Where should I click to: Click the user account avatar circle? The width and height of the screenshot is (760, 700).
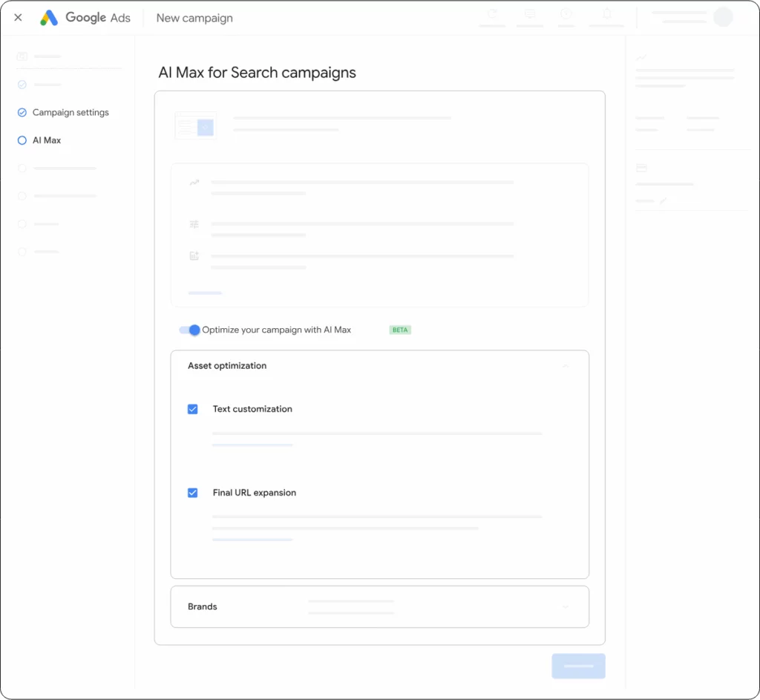(x=722, y=17)
